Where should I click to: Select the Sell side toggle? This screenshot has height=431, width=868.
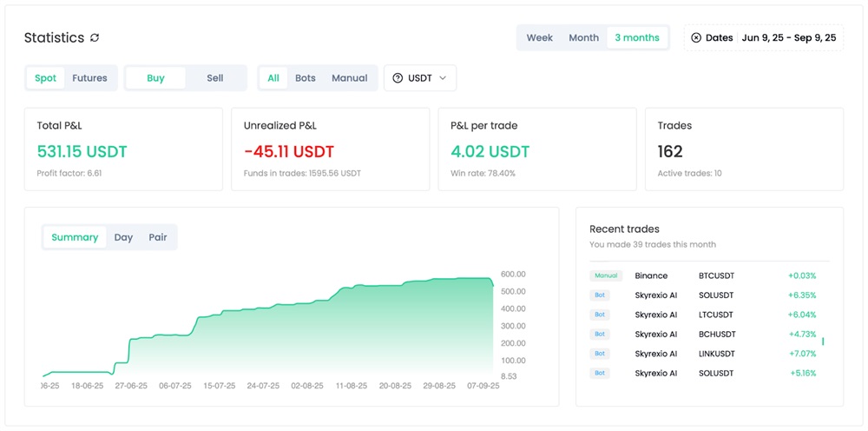[x=214, y=78]
